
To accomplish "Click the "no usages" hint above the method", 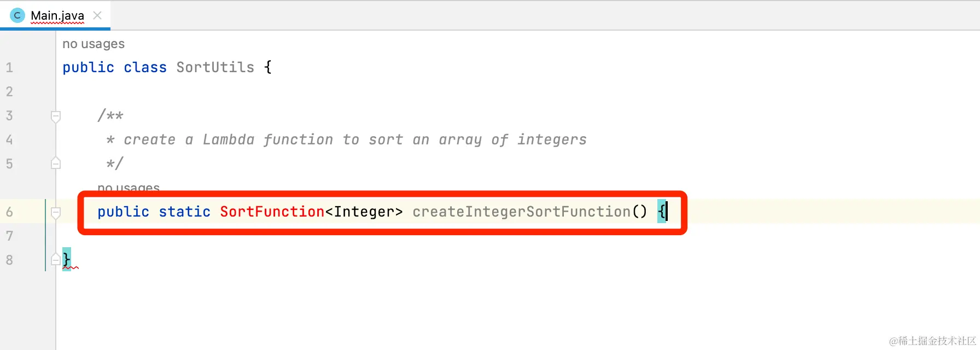I will [129, 188].
